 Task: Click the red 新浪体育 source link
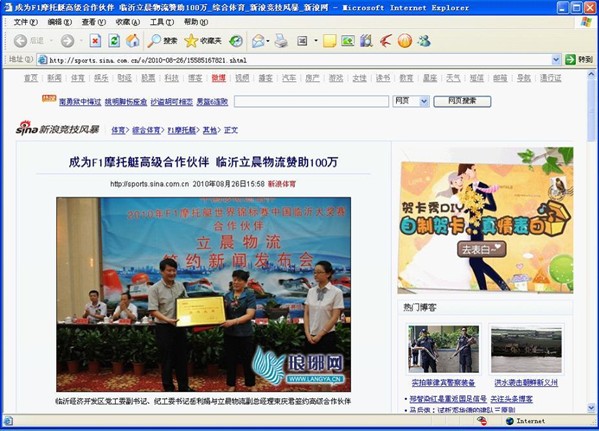(282, 184)
